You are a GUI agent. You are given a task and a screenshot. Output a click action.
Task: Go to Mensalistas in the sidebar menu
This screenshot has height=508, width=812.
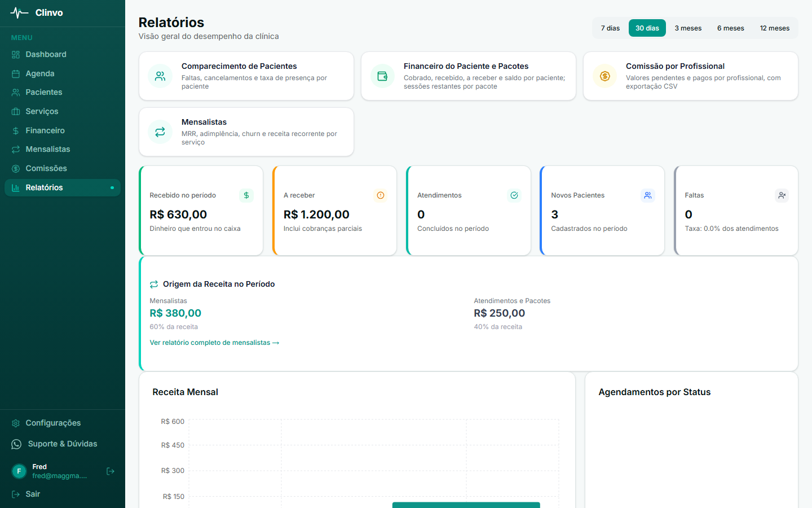tap(63, 150)
